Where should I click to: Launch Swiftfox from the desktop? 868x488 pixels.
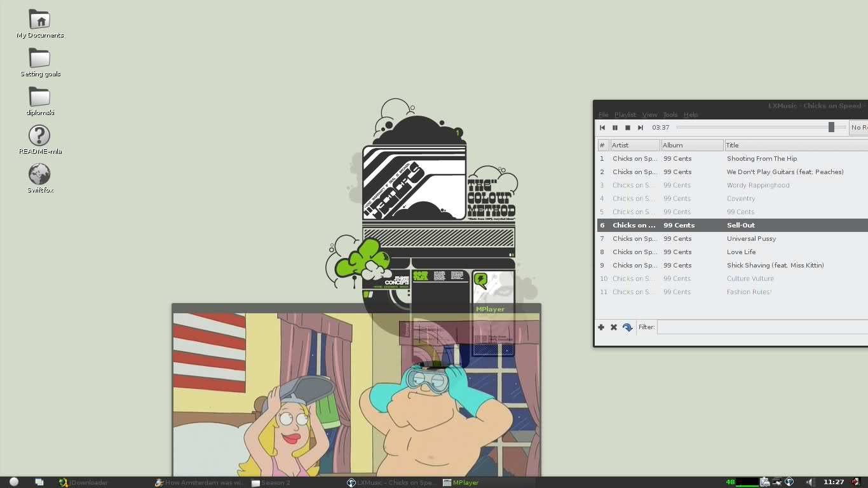tap(39, 179)
